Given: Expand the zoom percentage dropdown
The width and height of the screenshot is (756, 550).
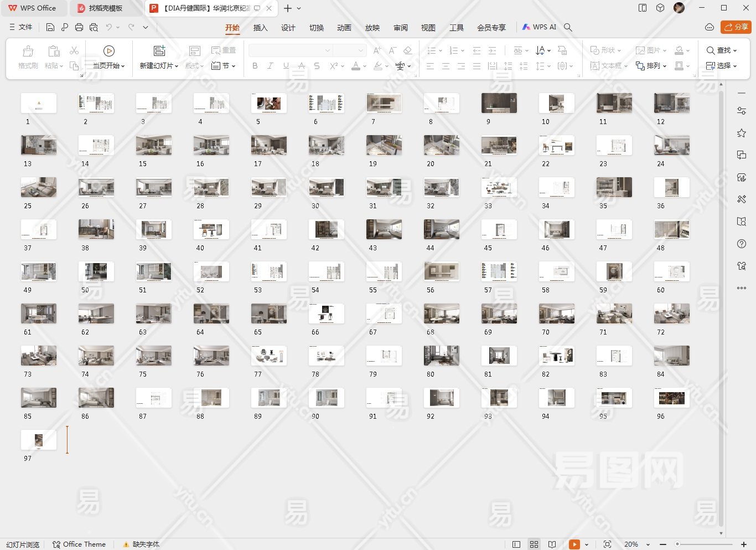Looking at the screenshot, I should point(648,545).
